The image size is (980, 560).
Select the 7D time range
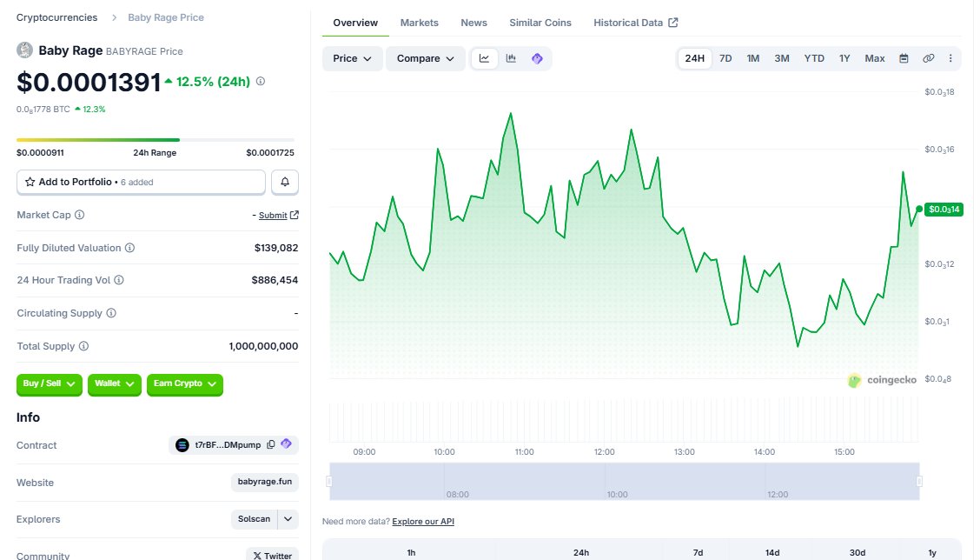point(725,58)
